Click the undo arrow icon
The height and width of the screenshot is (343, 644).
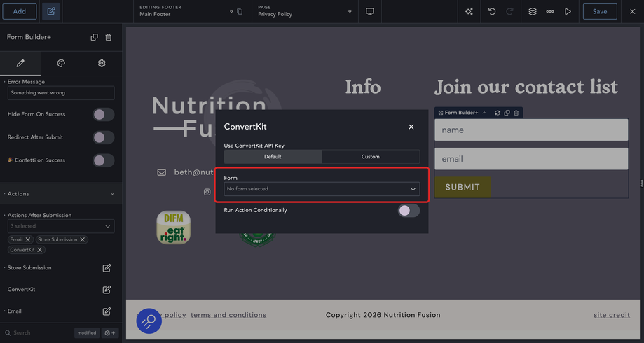click(492, 11)
